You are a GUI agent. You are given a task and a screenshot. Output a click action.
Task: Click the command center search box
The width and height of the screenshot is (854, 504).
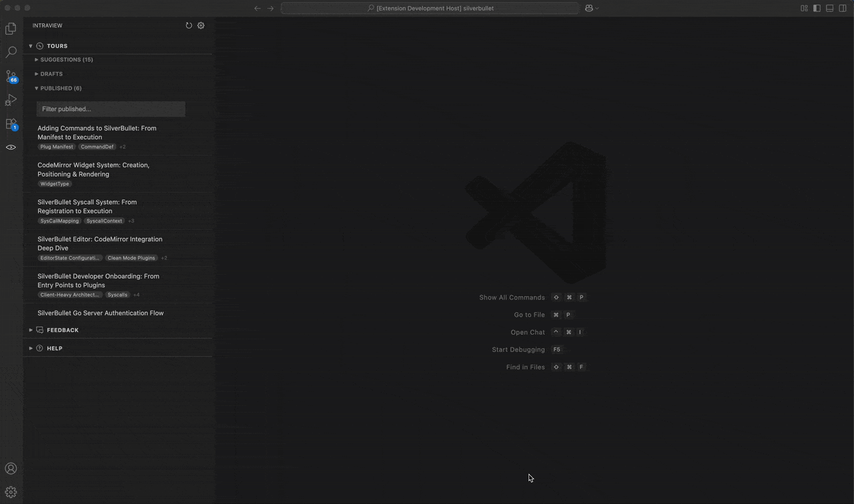(x=430, y=8)
